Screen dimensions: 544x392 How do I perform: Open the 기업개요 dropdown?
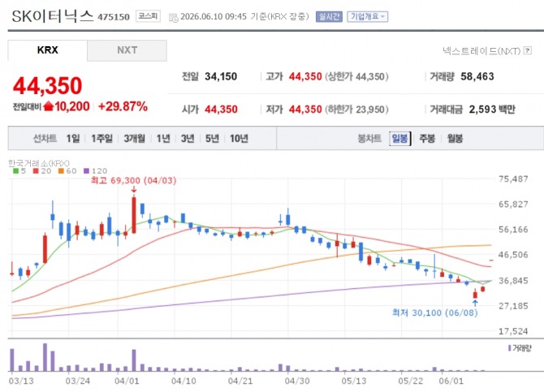click(x=368, y=16)
